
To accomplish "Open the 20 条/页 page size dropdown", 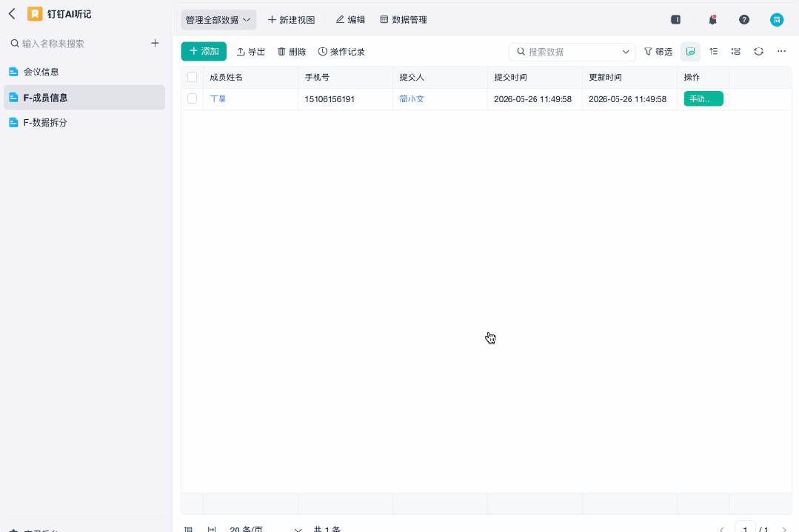I will [x=266, y=529].
